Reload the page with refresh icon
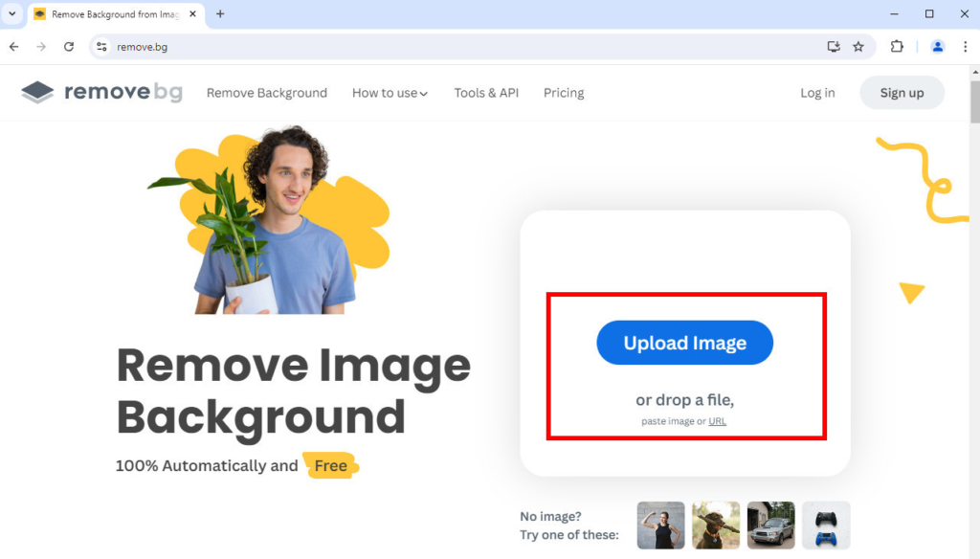The width and height of the screenshot is (980, 559). (x=69, y=46)
